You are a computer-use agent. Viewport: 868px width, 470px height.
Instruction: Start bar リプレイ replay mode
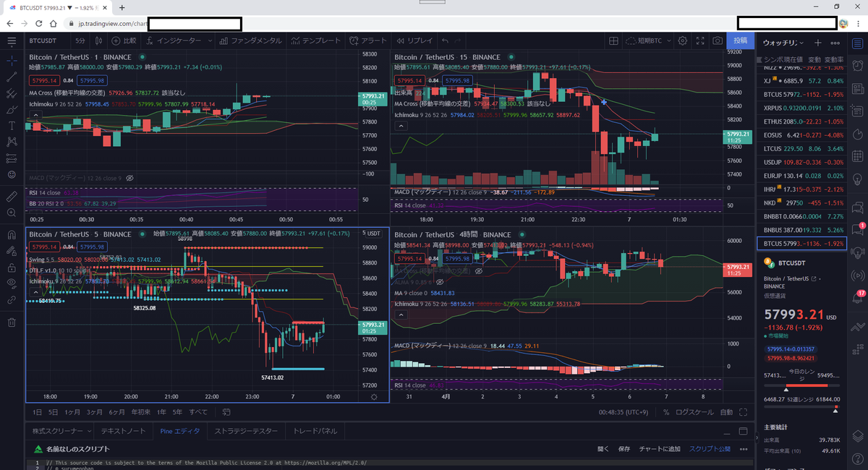[x=414, y=41]
